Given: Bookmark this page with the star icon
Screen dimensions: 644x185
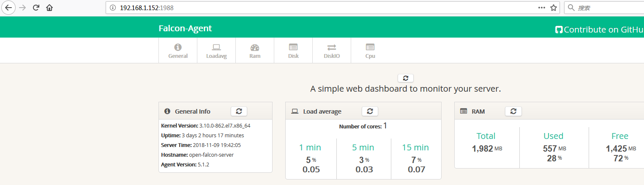Looking at the screenshot, I should (x=553, y=8).
